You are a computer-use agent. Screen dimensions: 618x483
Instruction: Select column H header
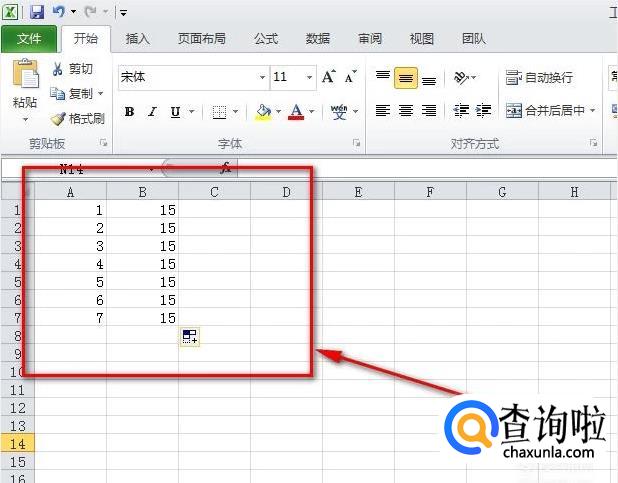(x=574, y=192)
